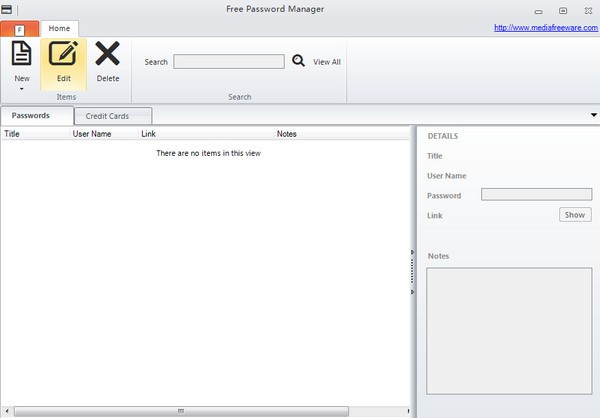The image size is (600, 418).
Task: Click the New item document icon
Action: pos(21,53)
